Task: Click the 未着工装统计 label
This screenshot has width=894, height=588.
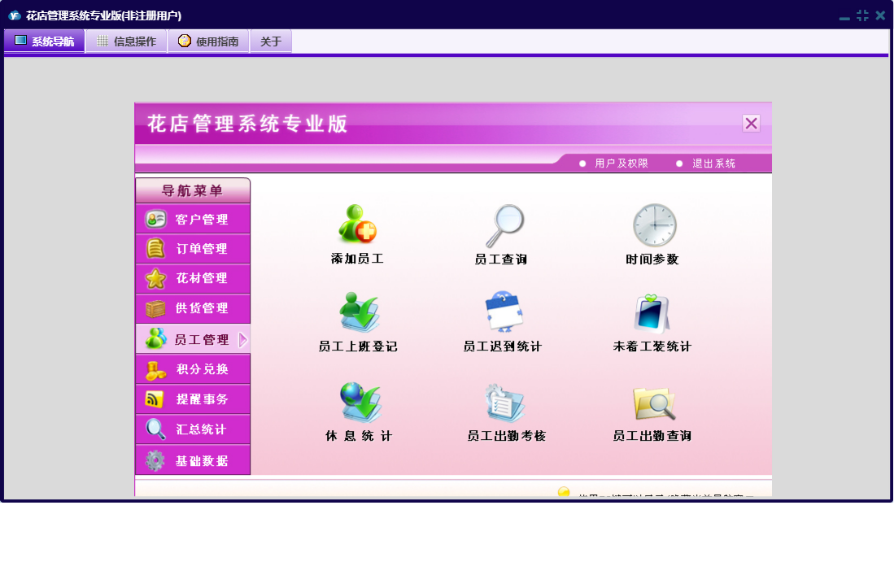Action: pyautogui.click(x=652, y=346)
